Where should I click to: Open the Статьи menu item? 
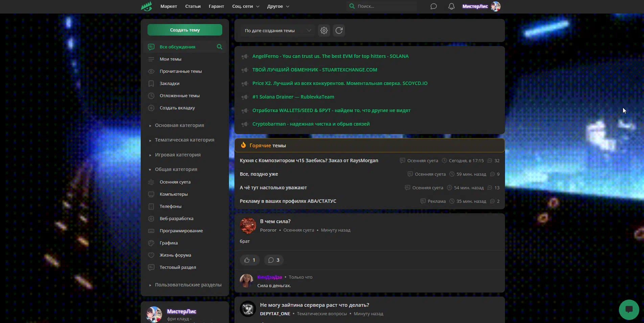193,6
